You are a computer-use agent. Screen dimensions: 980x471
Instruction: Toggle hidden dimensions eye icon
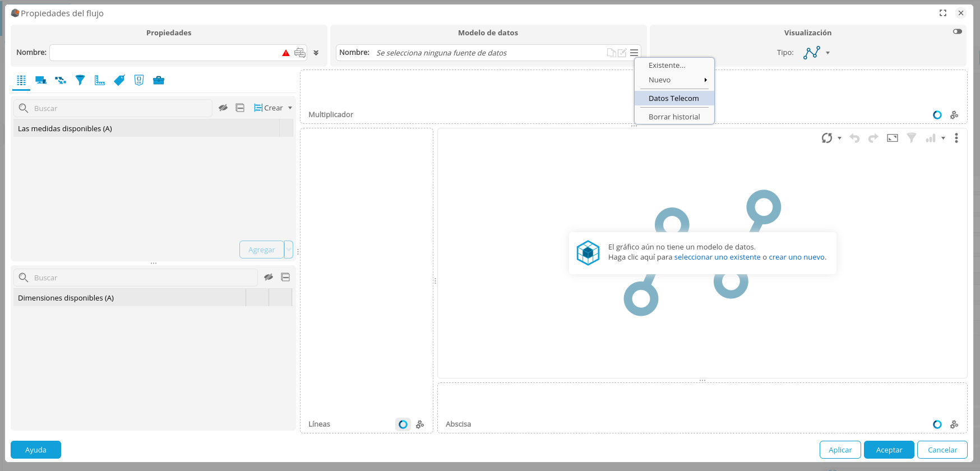click(x=269, y=277)
